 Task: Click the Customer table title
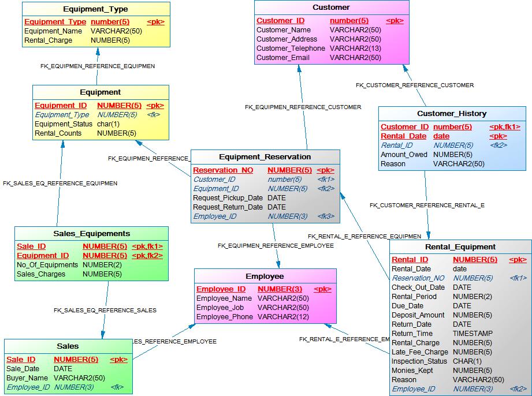(x=331, y=8)
